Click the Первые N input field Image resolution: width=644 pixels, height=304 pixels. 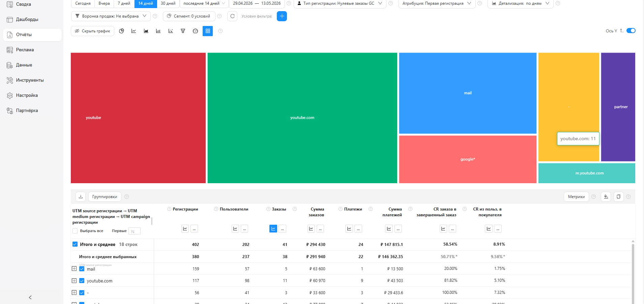135,231
